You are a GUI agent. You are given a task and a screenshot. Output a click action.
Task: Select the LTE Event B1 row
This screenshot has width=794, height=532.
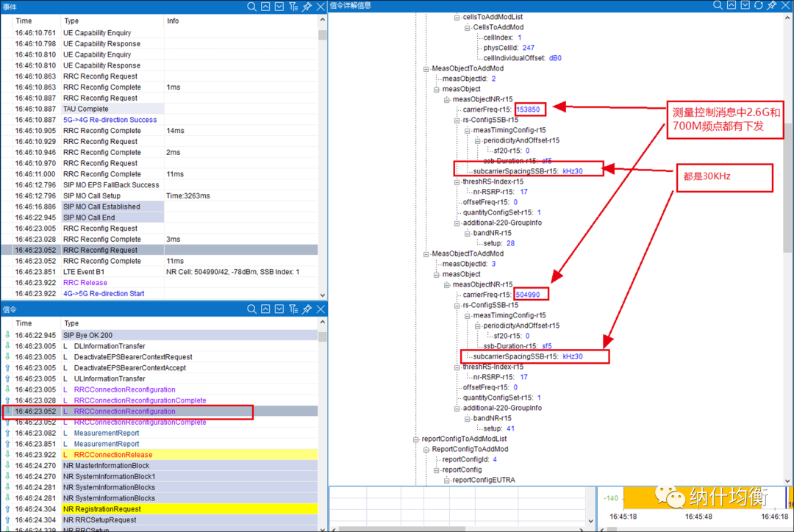[x=159, y=272]
